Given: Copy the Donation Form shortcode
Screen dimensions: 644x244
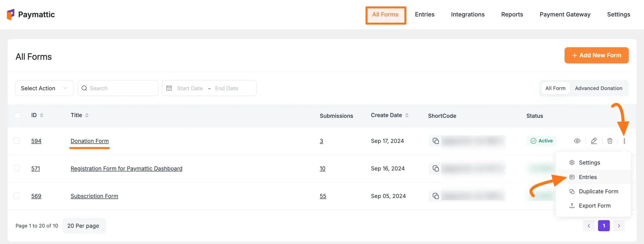Looking at the screenshot, I should (x=436, y=141).
